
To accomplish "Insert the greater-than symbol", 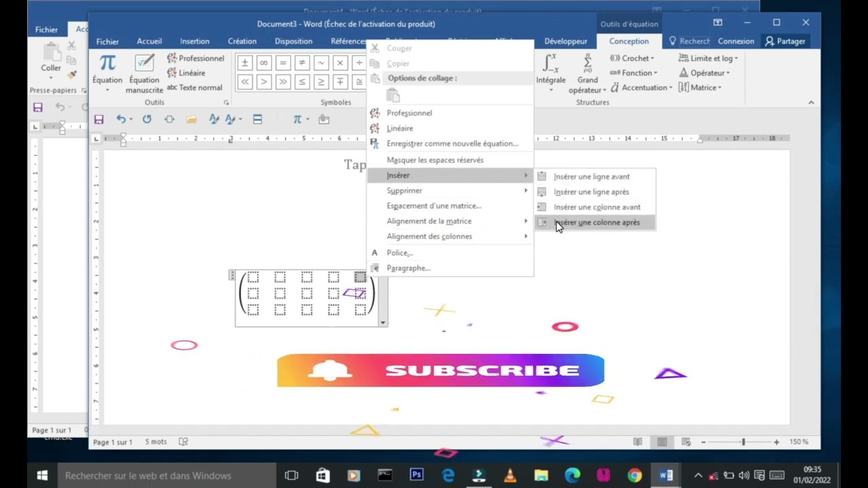I will click(x=264, y=82).
